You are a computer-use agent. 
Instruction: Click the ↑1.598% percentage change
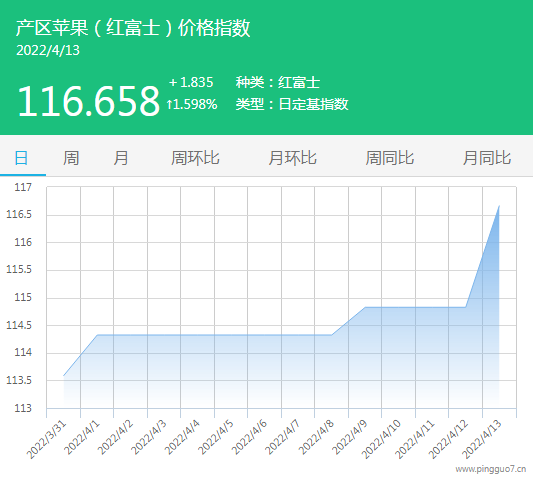(192, 104)
